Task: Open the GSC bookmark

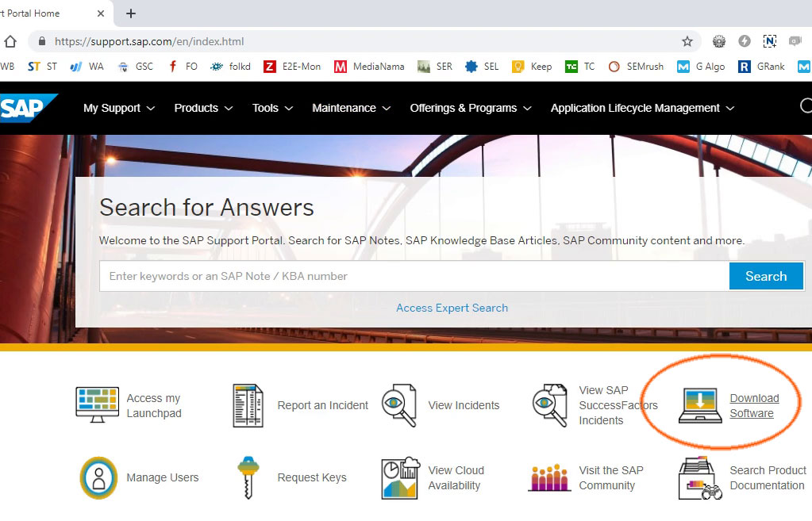Action: 136,67
